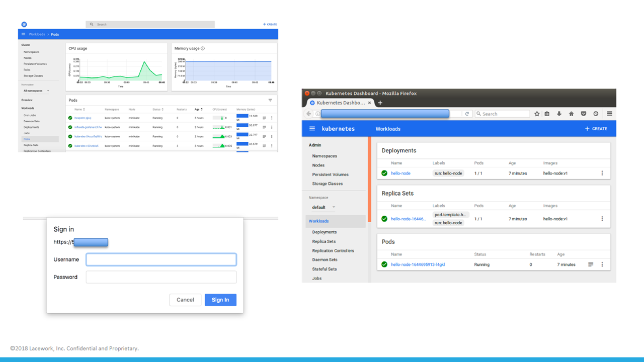The width and height of the screenshot is (644, 362).
Task: Click the CREATE button in the Firefox window
Action: click(x=596, y=129)
